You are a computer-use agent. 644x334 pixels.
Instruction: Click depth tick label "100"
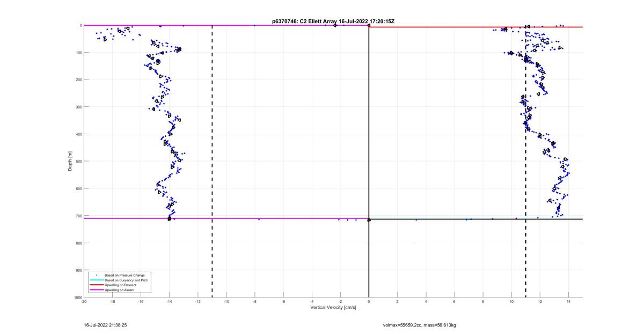[78, 53]
